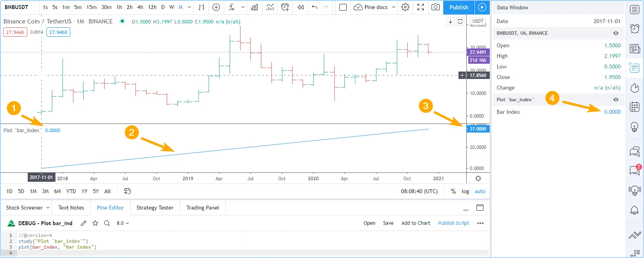Hide the Plot bar_index indicator values
Screen dimensions: 644x258
tap(615, 100)
